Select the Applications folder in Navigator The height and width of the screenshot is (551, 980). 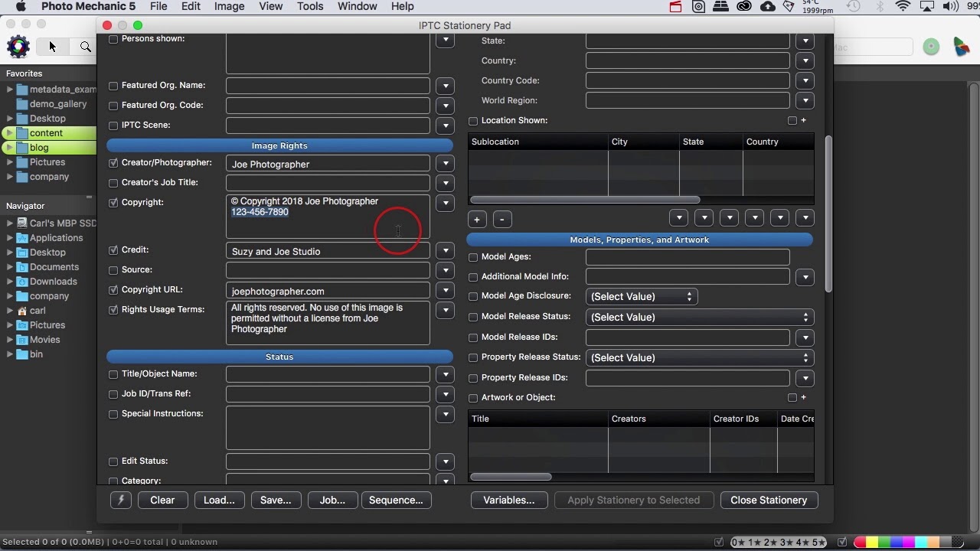pos(56,238)
